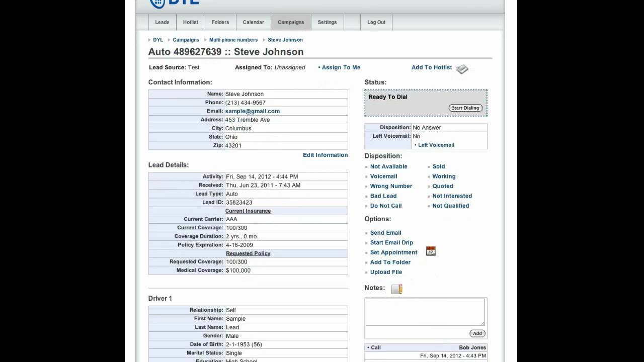This screenshot has width=644, height=362.
Task: Click the Add To Hotlist card icon
Action: 462,69
